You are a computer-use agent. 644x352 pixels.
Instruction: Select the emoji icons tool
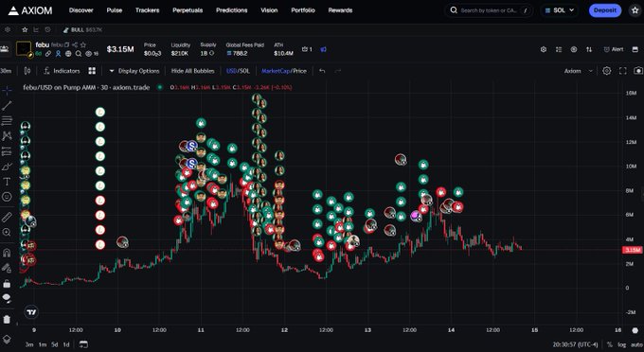pos(7,197)
